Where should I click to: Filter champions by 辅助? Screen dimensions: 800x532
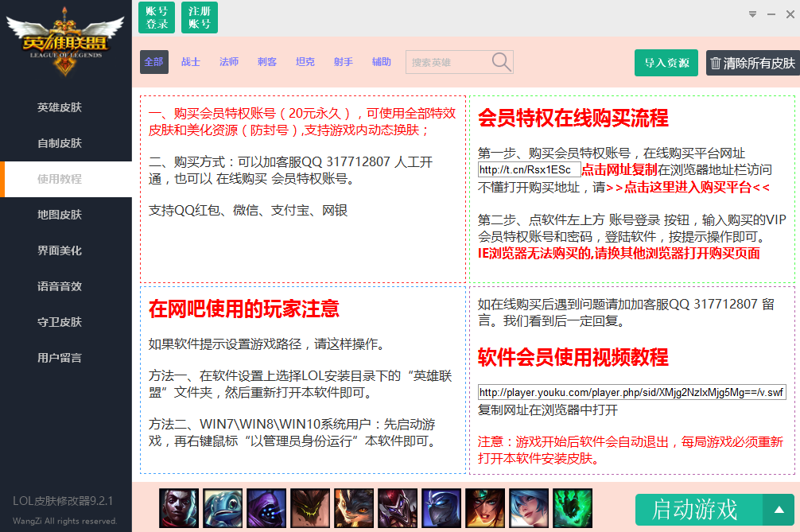click(382, 62)
